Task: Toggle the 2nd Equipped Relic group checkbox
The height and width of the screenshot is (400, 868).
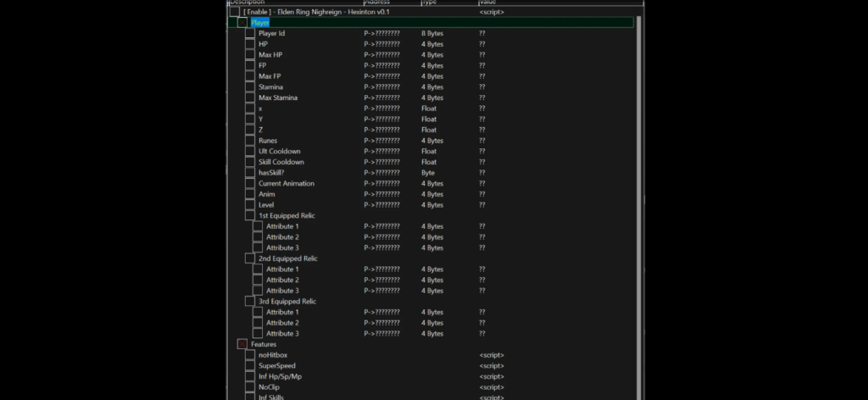Action: (x=250, y=258)
